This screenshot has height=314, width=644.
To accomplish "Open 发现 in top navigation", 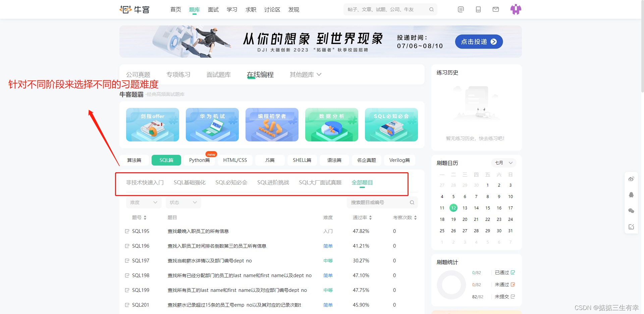I will click(294, 9).
